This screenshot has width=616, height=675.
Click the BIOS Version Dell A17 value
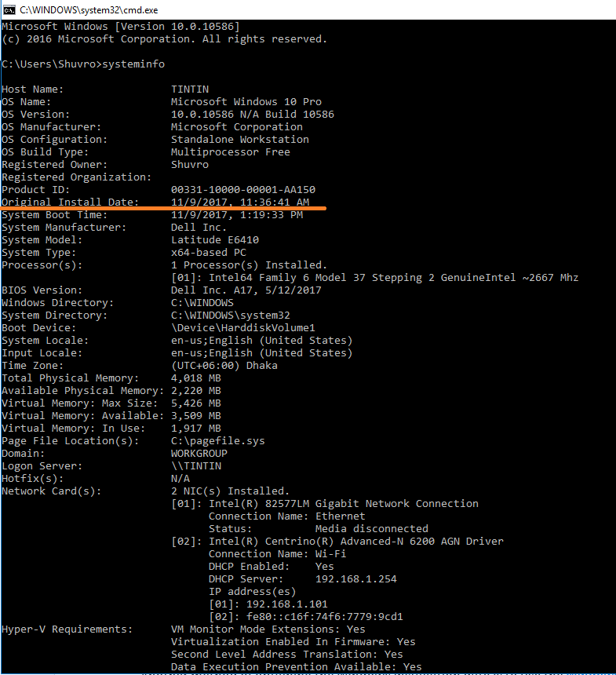(x=246, y=290)
